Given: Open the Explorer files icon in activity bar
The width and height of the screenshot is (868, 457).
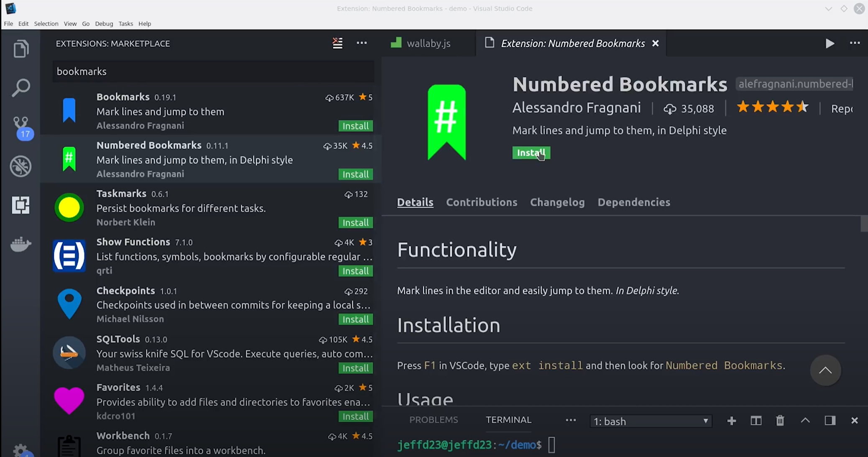Looking at the screenshot, I should click(x=21, y=49).
